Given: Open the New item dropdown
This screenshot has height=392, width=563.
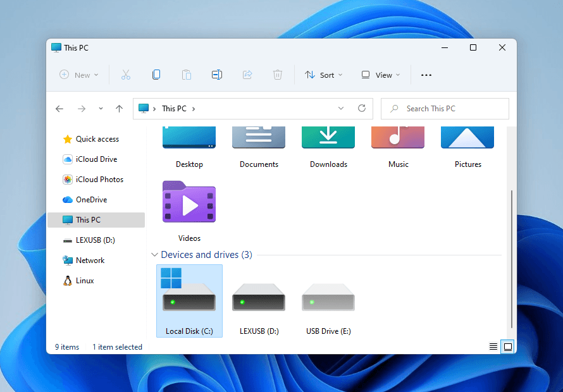Looking at the screenshot, I should 79,75.
